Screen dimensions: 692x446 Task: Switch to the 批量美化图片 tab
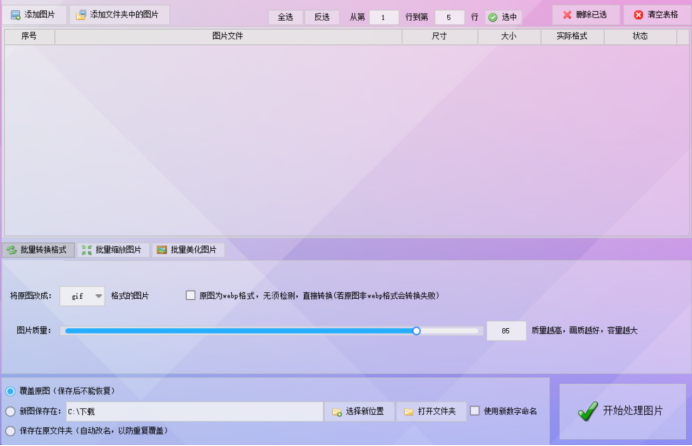(188, 250)
